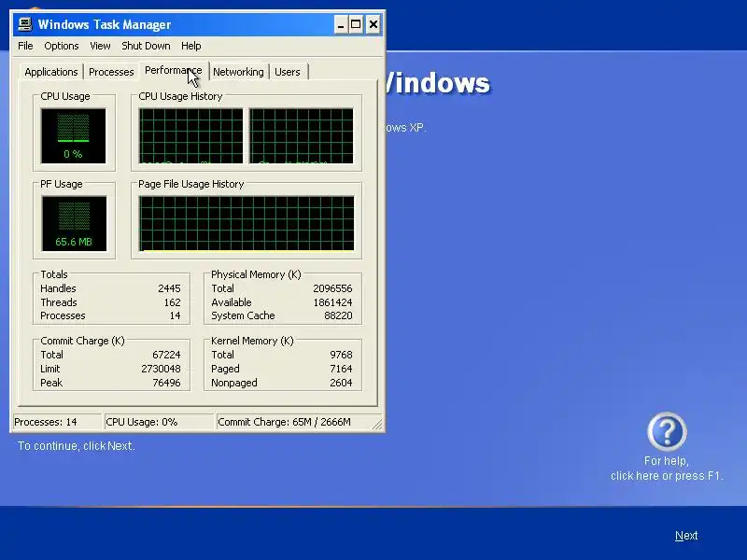Click the 'Windows Task Manager' title text
The width and height of the screenshot is (747, 560).
105,25
